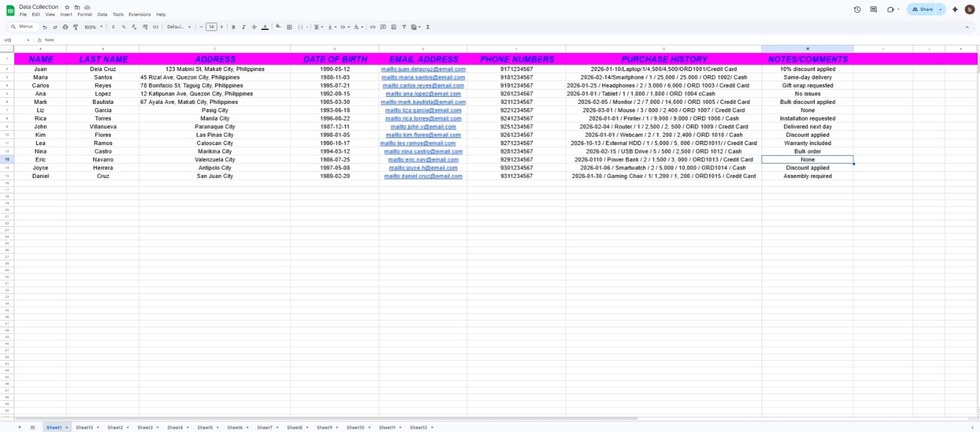The width and height of the screenshot is (980, 432).
Task: Star the Data Collection document
Action: 67,7
